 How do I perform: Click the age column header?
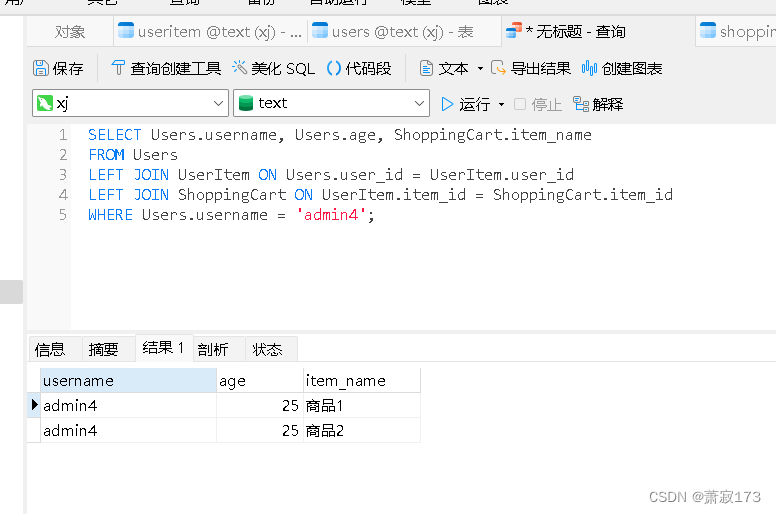coord(260,380)
